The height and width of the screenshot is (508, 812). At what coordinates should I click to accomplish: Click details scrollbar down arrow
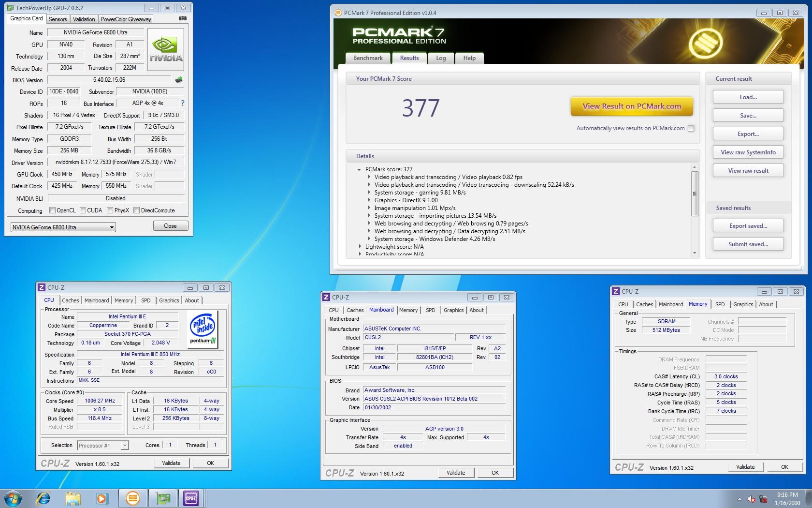695,253
